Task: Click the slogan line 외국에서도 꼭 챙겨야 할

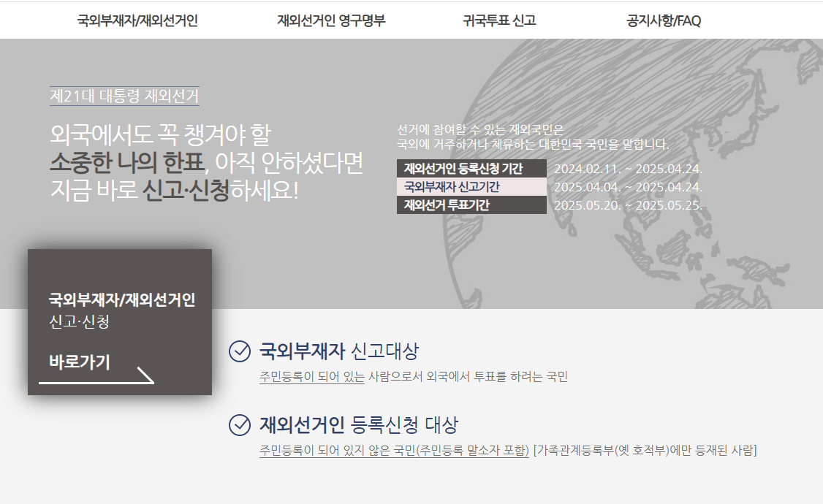Action: point(161,135)
